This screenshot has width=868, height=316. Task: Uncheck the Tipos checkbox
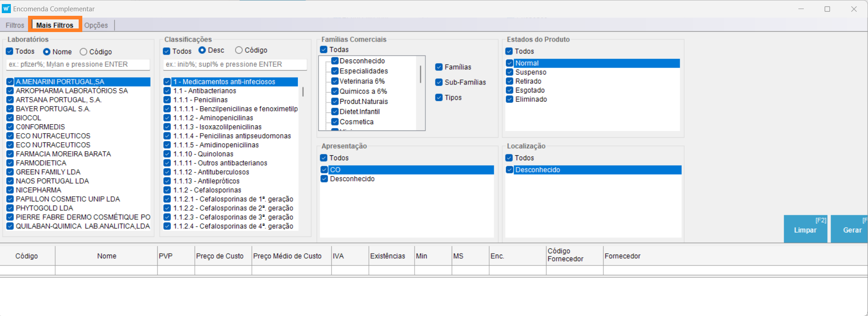coord(439,98)
